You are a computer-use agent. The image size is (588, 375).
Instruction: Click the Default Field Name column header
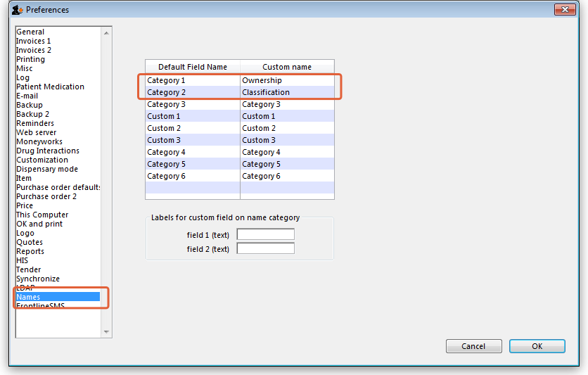click(x=193, y=67)
